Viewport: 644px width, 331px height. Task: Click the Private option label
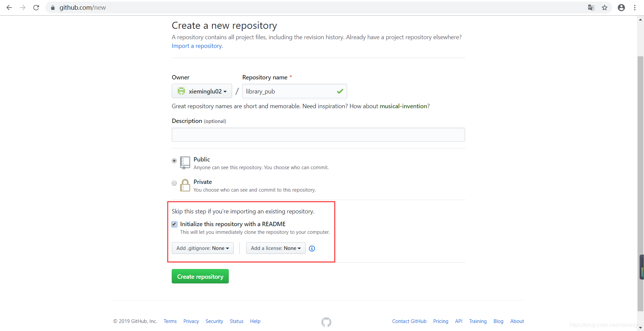click(x=203, y=182)
